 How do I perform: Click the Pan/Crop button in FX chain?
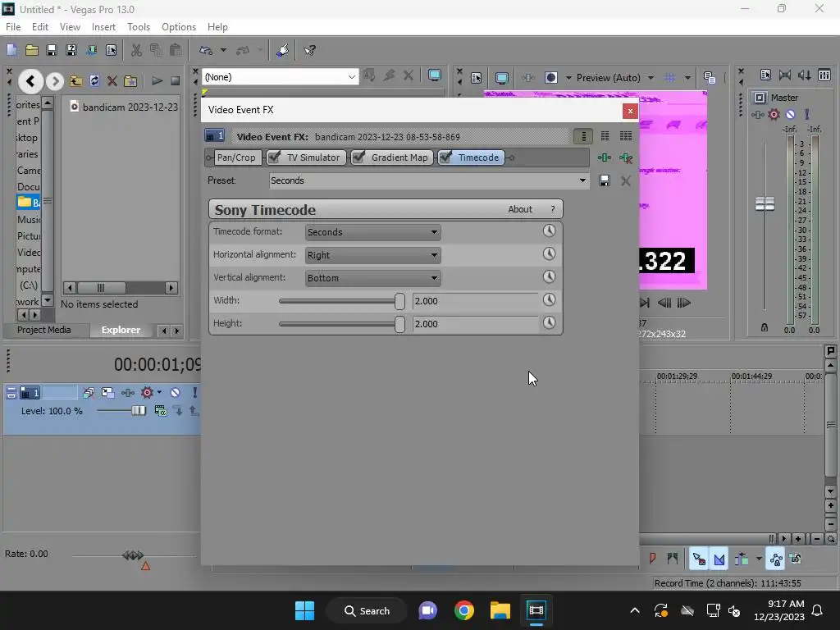click(236, 157)
